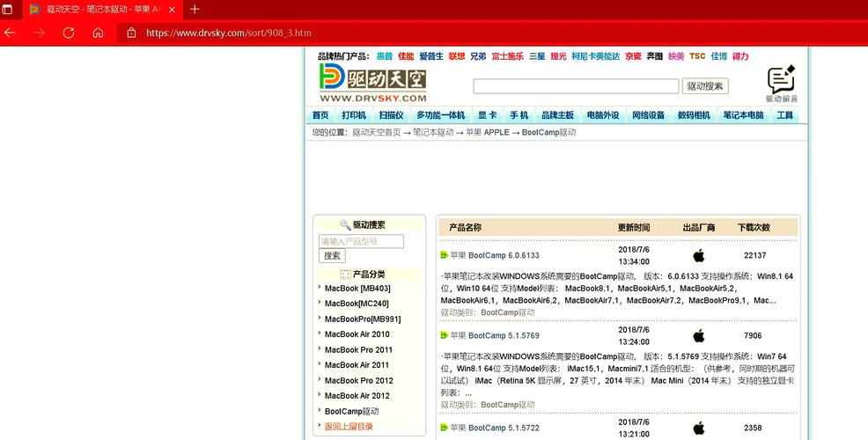Click the 爱普生 brand link
Image resolution: width=868 pixels, height=440 pixels.
point(431,56)
